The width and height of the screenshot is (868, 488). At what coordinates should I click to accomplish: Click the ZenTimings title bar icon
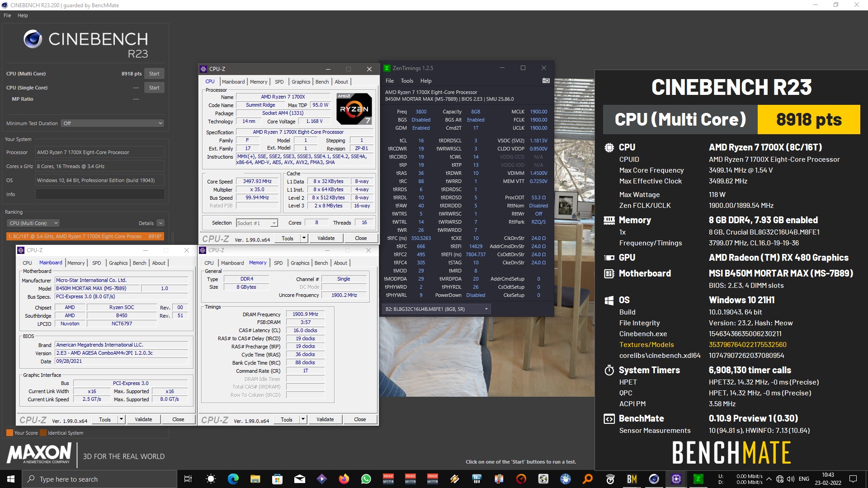click(387, 68)
